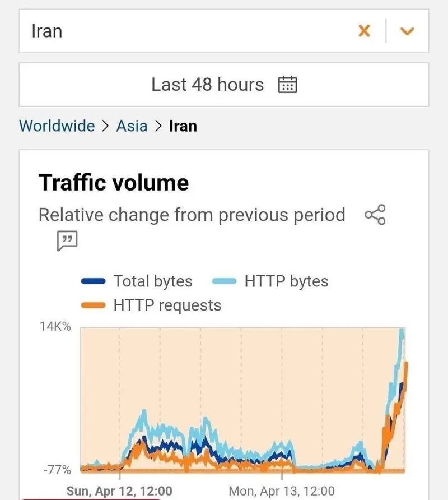Select the Iran breadcrumb item

(x=183, y=126)
